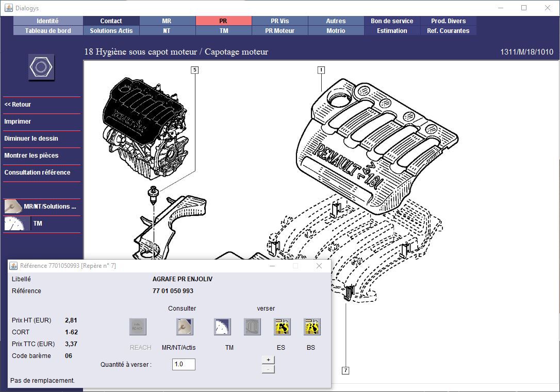The image size is (560, 392).
Task: Click the Renault 1.8L engine cover drawing
Action: pyautogui.click(x=377, y=146)
